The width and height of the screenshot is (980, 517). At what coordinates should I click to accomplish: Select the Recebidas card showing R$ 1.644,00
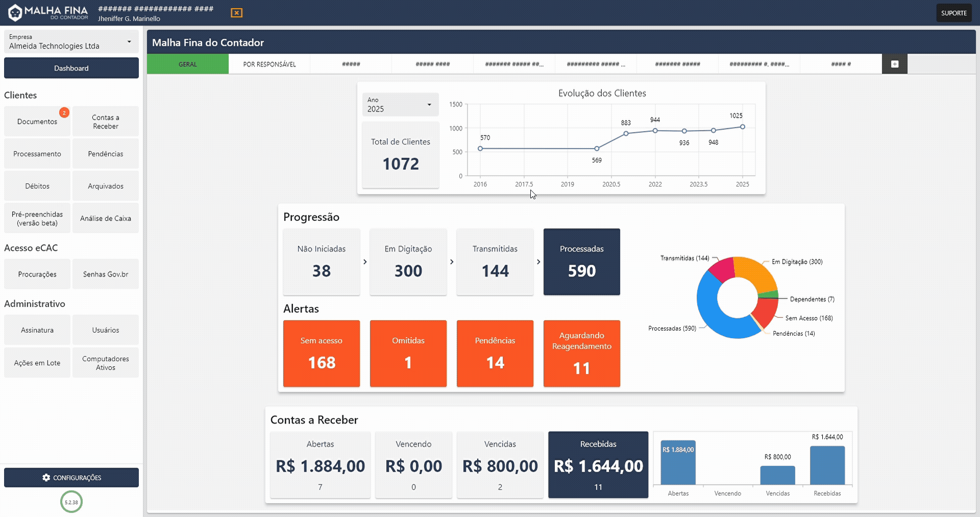click(598, 465)
